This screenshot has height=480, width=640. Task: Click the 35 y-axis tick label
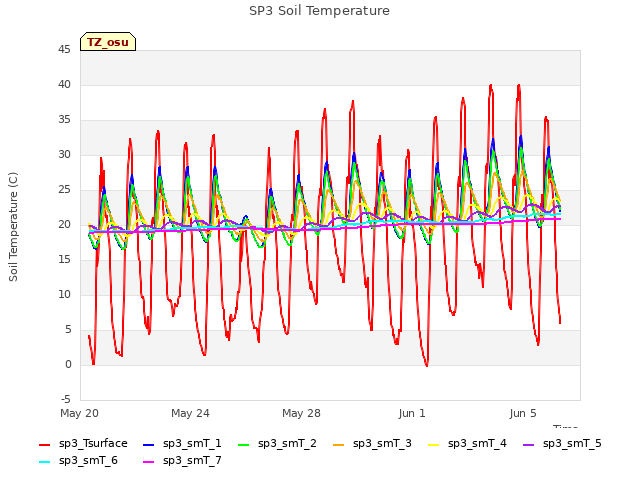click(x=64, y=120)
